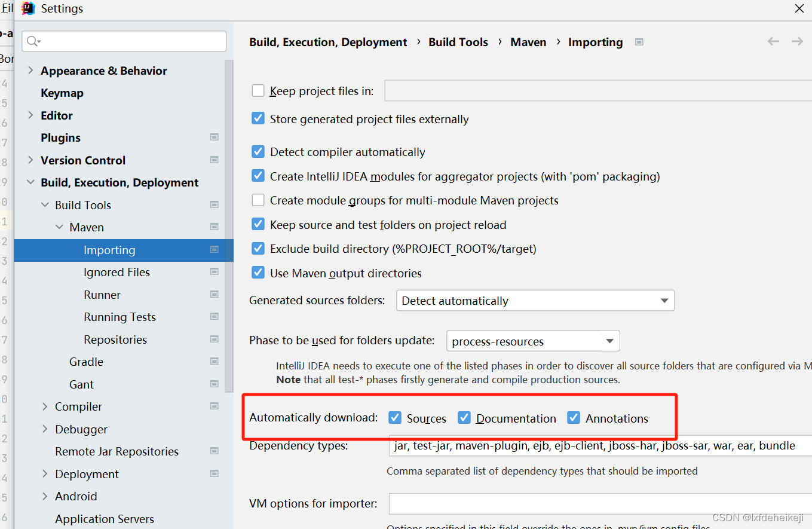812x529 pixels.
Task: Click Build Tools breadcrumb link
Action: [458, 42]
